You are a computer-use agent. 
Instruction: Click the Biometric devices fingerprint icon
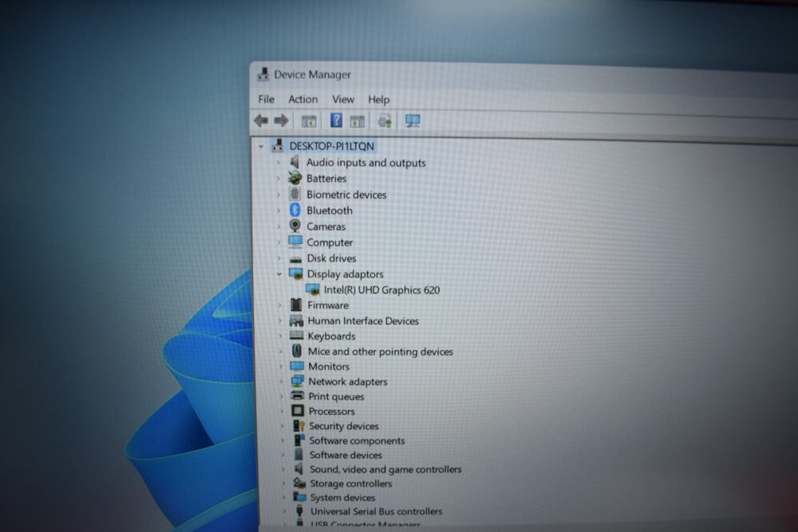click(294, 194)
